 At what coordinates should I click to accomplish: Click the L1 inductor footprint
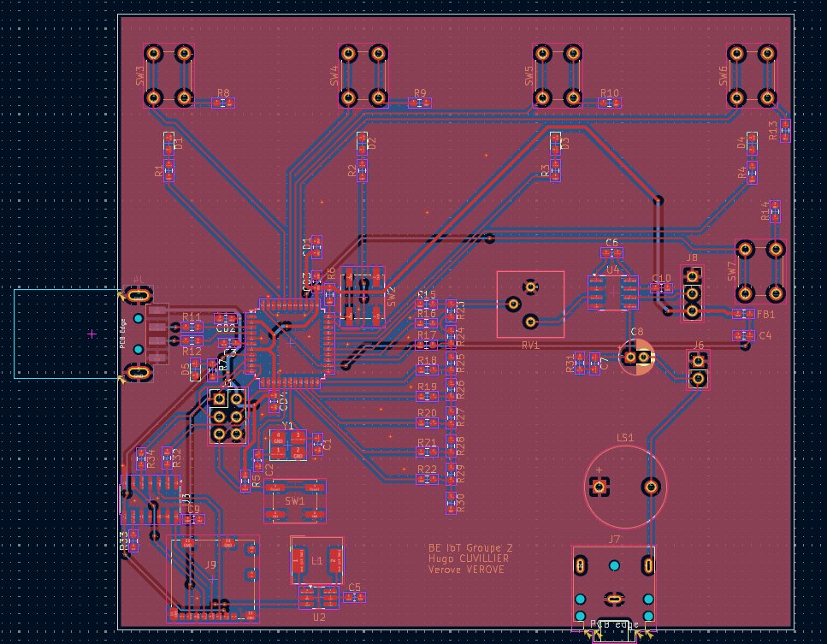tap(316, 560)
